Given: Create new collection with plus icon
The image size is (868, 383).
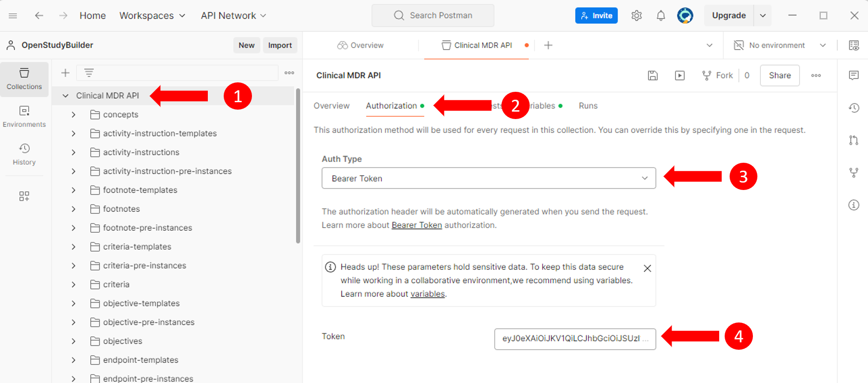Looking at the screenshot, I should pyautogui.click(x=65, y=73).
